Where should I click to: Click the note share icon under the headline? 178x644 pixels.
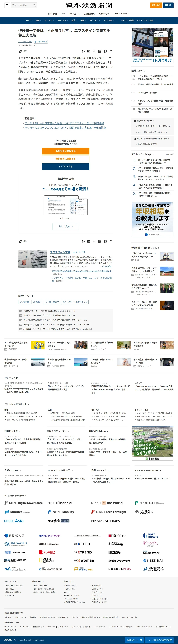94,51
